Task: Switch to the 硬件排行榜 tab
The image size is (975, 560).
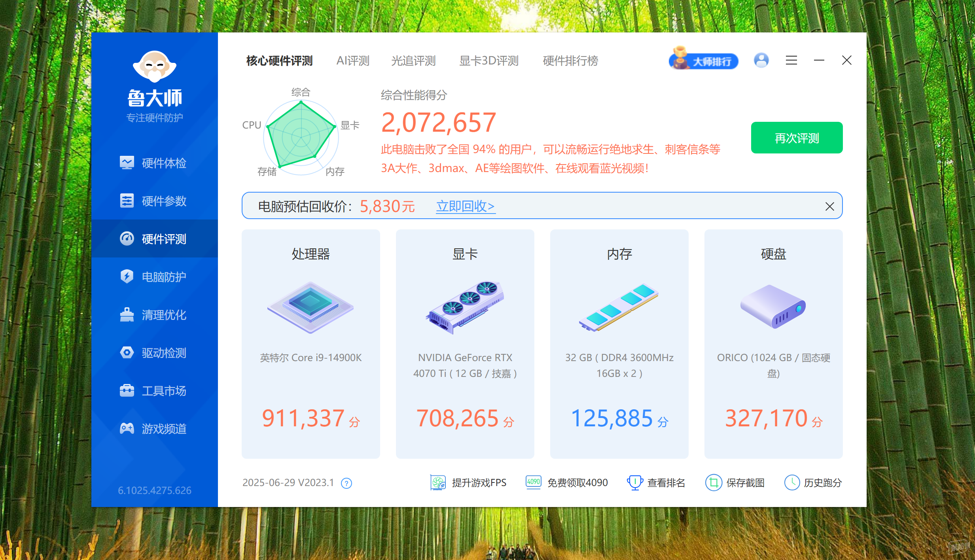Action: (570, 61)
